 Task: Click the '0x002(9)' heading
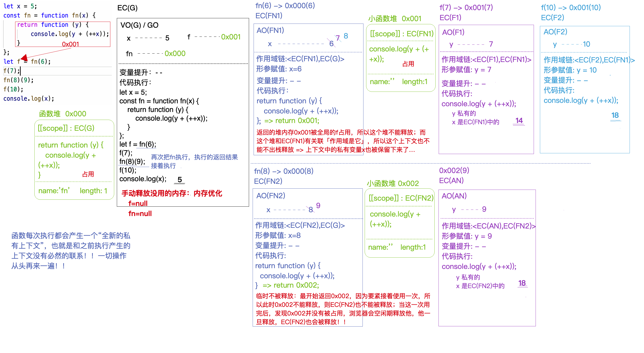point(454,171)
